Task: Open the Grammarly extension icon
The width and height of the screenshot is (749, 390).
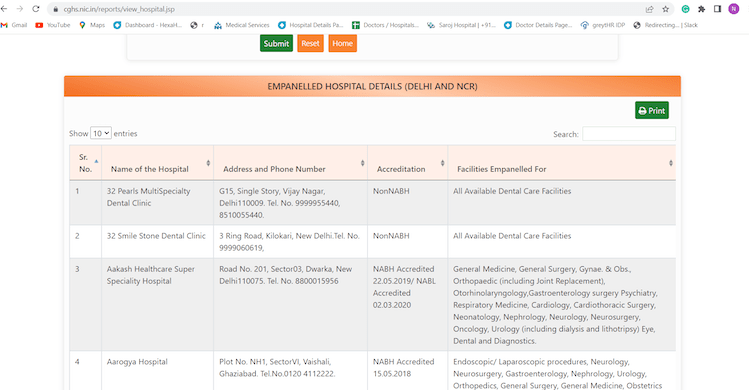Action: coord(685,9)
